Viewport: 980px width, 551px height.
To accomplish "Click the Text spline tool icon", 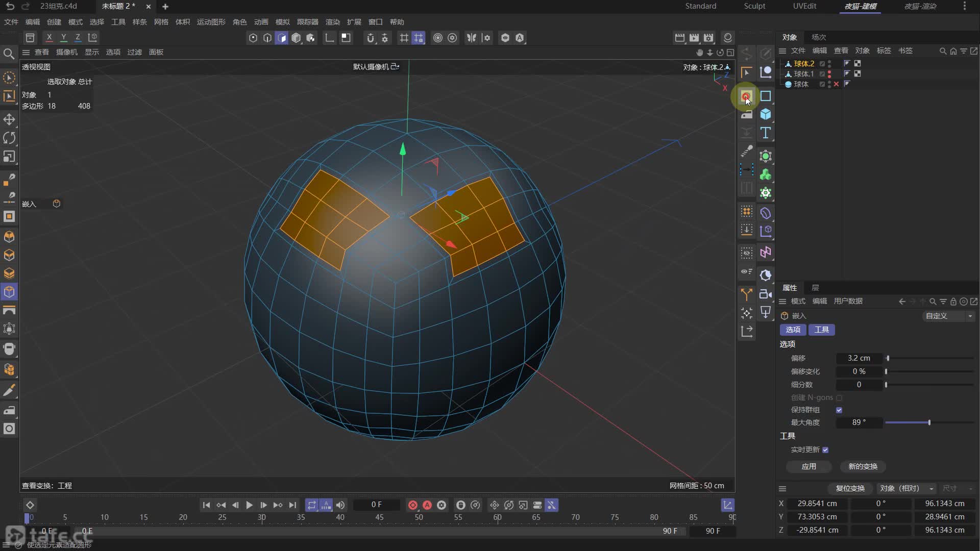I will 766,133.
